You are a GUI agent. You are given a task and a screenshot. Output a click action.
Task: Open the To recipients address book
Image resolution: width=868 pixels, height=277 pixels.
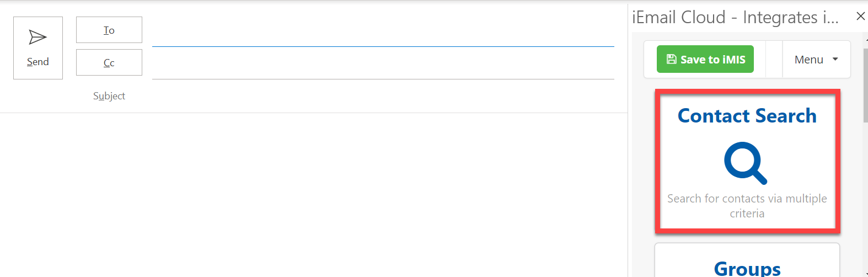click(109, 30)
